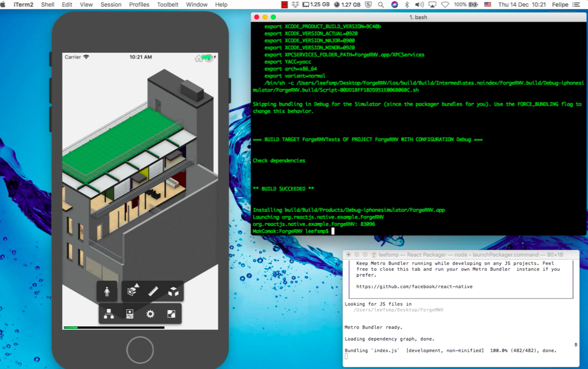The height and width of the screenshot is (369, 588).
Task: Click the 1.27 GB disk indicator
Action: (347, 5)
